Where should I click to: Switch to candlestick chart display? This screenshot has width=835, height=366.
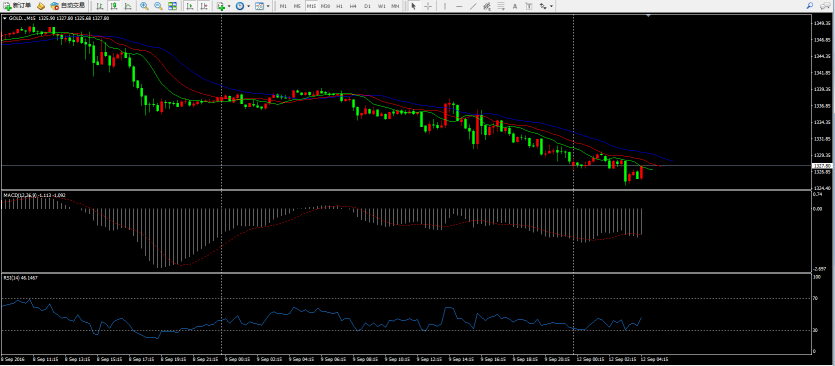(x=113, y=6)
